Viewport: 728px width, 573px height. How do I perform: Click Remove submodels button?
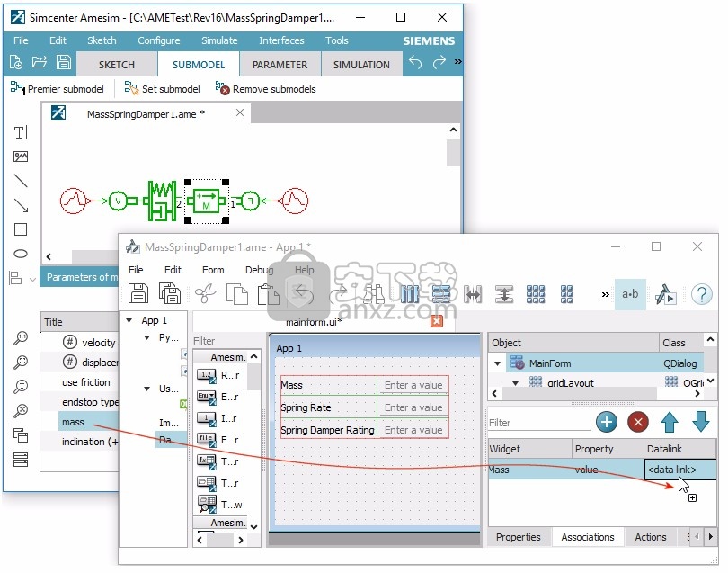click(x=265, y=89)
